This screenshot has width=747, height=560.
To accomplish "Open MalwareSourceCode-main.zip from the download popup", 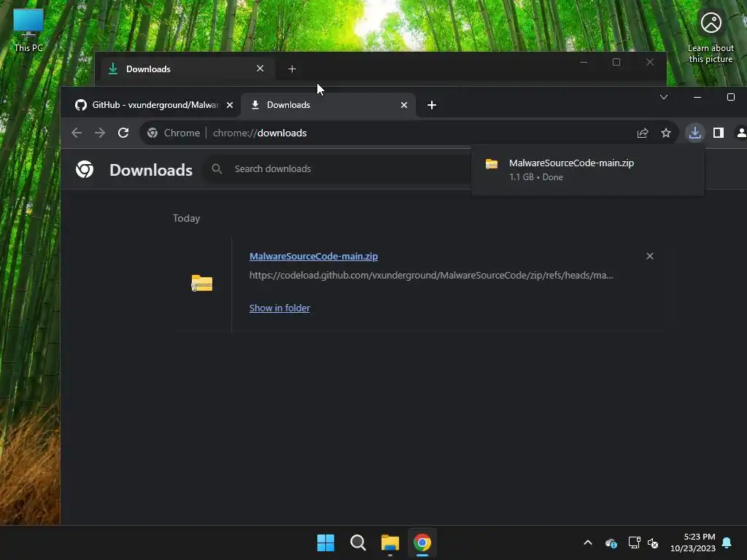I will [571, 163].
